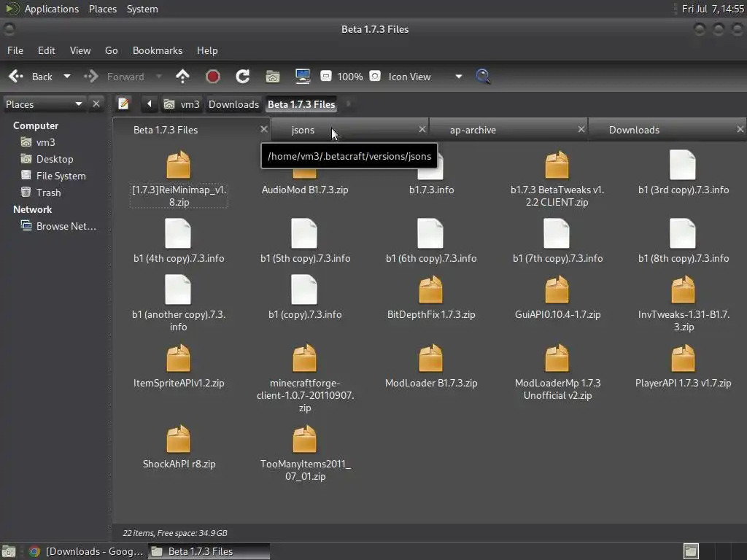Open the Applications menu in the top panel
Viewport: 747px width, 560px height.
point(52,9)
